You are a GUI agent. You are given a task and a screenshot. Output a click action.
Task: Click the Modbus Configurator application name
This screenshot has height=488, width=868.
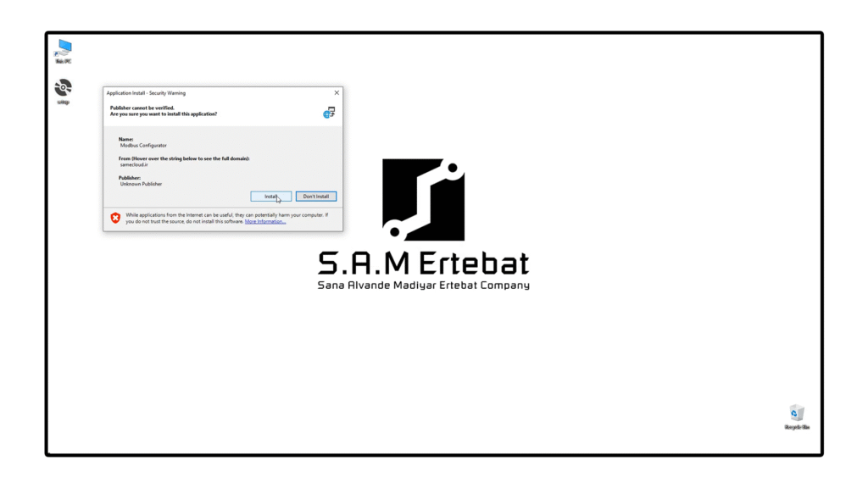tap(143, 146)
